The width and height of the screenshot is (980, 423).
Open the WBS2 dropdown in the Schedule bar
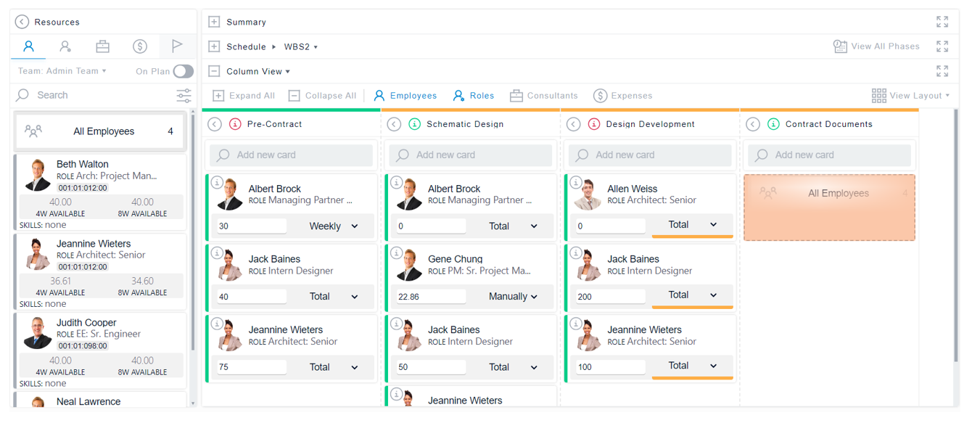(301, 46)
